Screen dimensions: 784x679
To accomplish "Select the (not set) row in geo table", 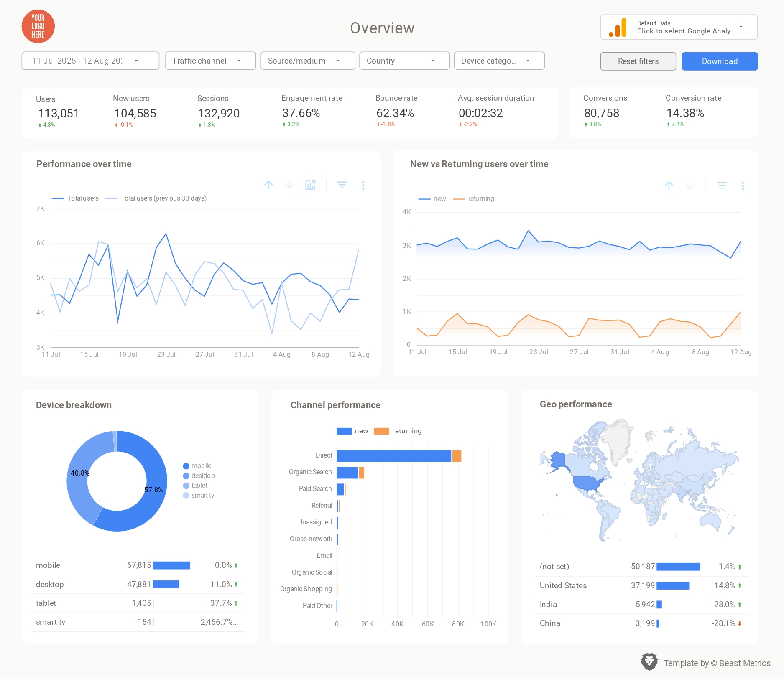I will [x=641, y=567].
